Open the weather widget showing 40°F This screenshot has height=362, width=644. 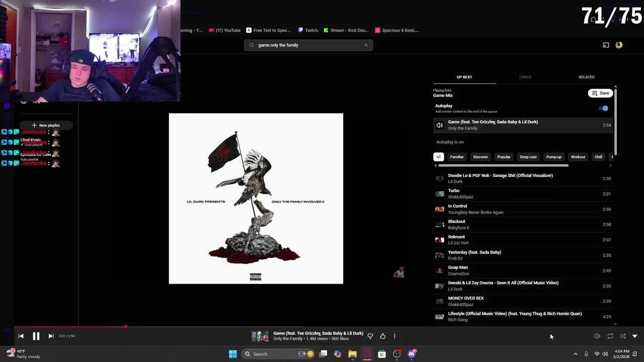tap(23, 354)
